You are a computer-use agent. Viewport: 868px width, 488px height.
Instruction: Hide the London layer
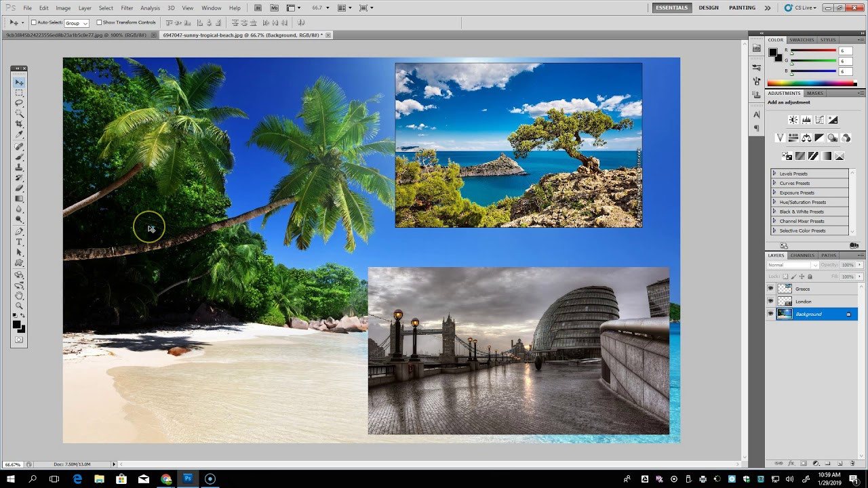click(x=770, y=302)
